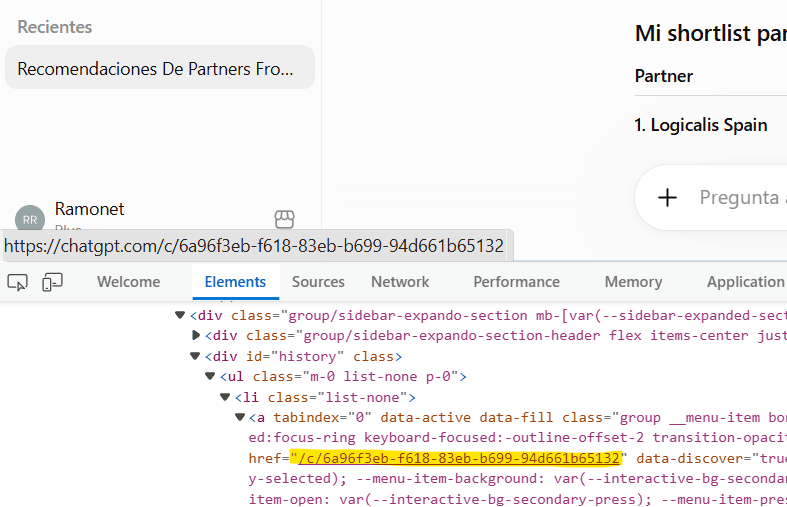The height and width of the screenshot is (507, 787).
Task: Switch to the Elements tab
Action: pos(235,282)
